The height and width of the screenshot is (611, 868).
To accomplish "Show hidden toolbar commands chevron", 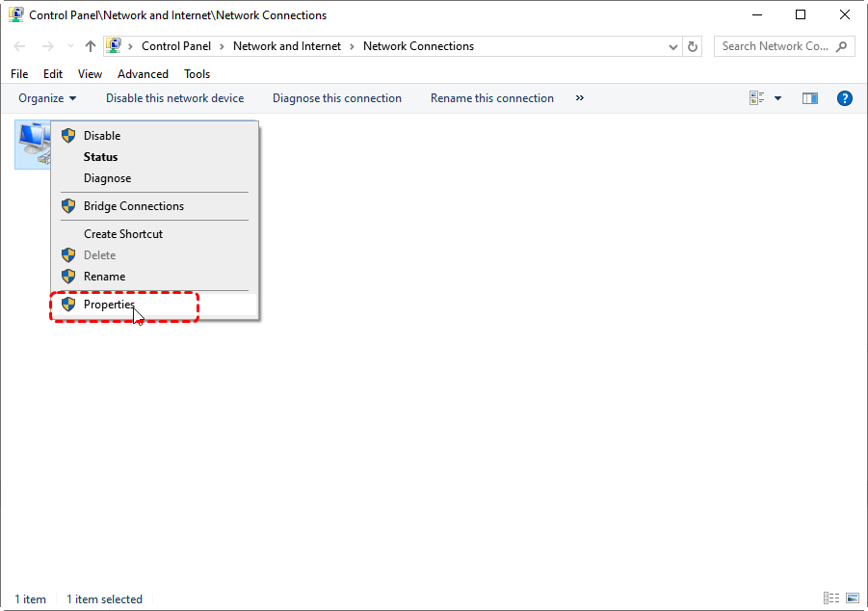I will click(x=580, y=98).
